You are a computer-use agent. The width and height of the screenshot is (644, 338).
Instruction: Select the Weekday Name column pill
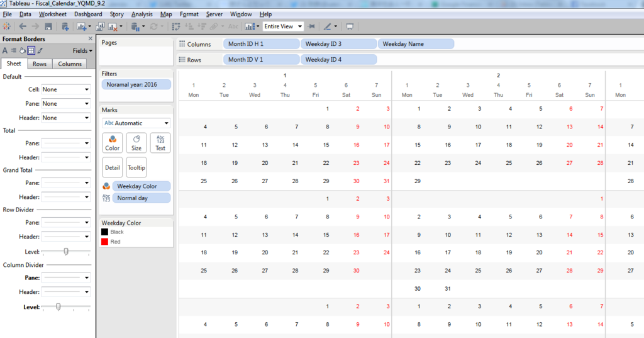[x=416, y=43]
